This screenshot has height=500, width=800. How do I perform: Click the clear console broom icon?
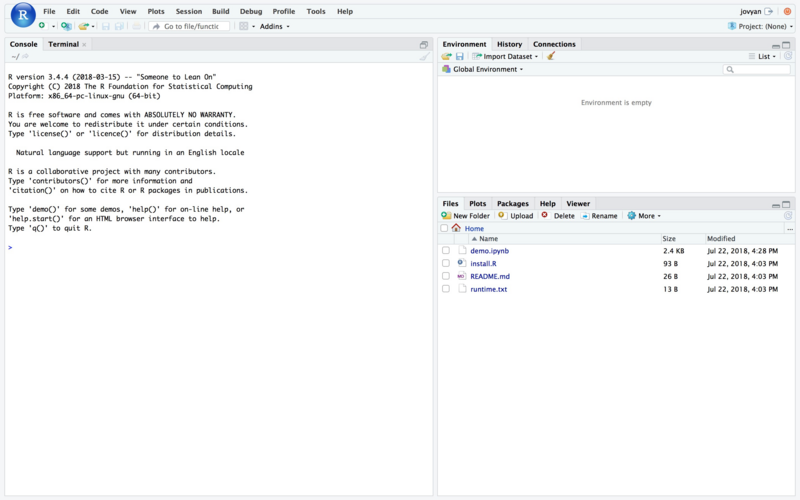[x=424, y=57]
